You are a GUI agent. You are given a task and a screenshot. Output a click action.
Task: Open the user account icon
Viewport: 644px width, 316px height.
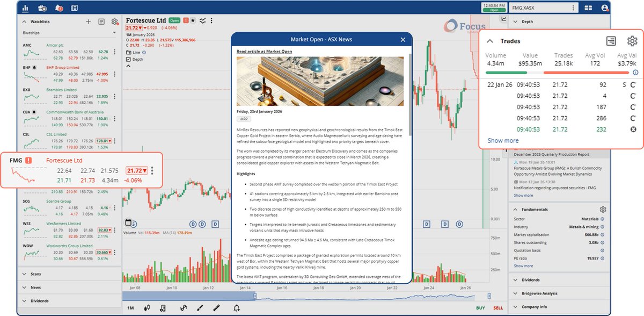click(605, 8)
